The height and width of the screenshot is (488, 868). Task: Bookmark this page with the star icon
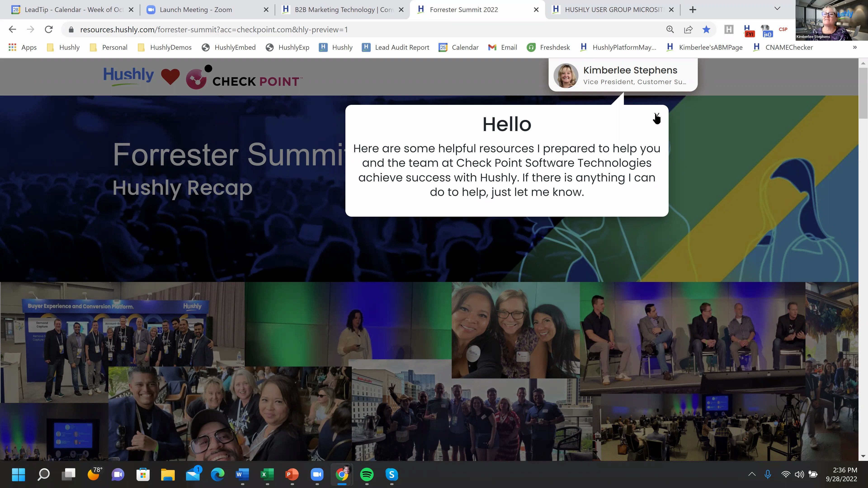(x=706, y=30)
